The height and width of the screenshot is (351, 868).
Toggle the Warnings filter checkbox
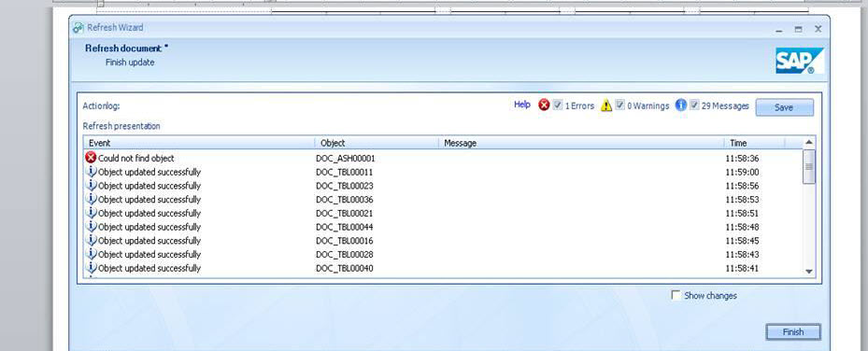pos(620,105)
